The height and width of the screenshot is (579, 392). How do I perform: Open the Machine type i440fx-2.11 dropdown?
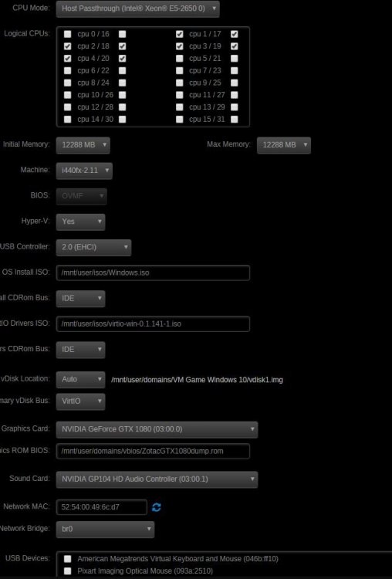click(84, 171)
